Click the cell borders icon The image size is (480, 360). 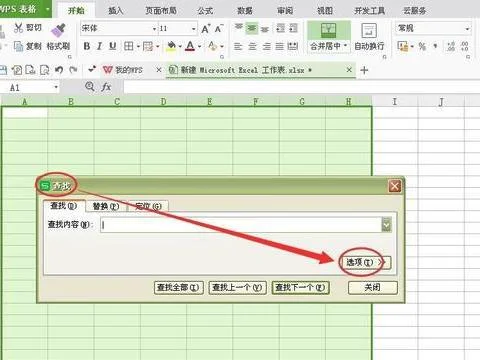click(x=129, y=46)
